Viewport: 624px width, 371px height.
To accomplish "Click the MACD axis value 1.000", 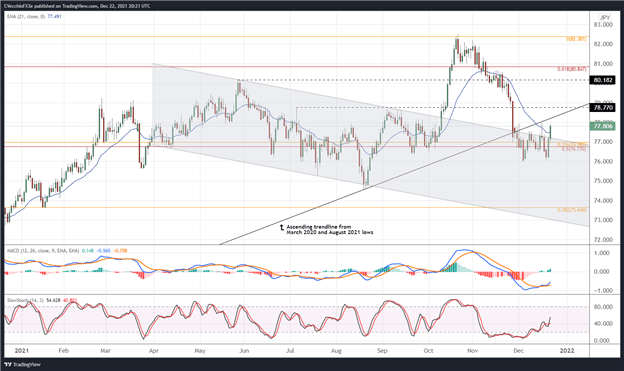I will [601, 253].
